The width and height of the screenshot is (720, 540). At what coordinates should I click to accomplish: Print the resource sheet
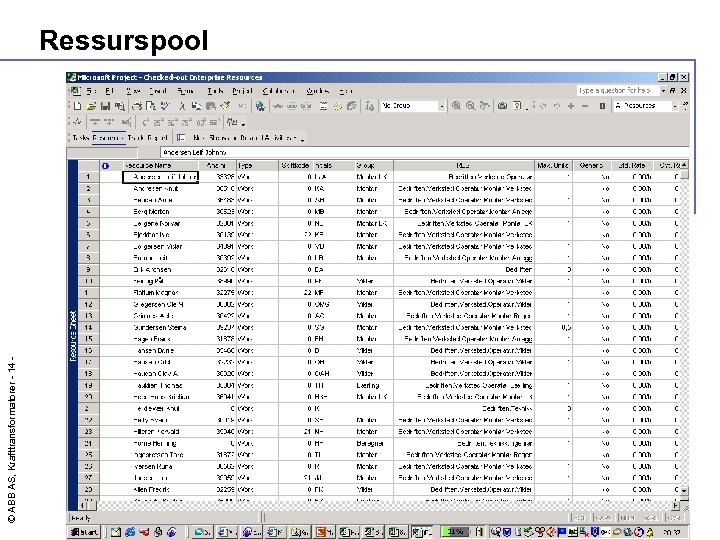click(x=137, y=106)
